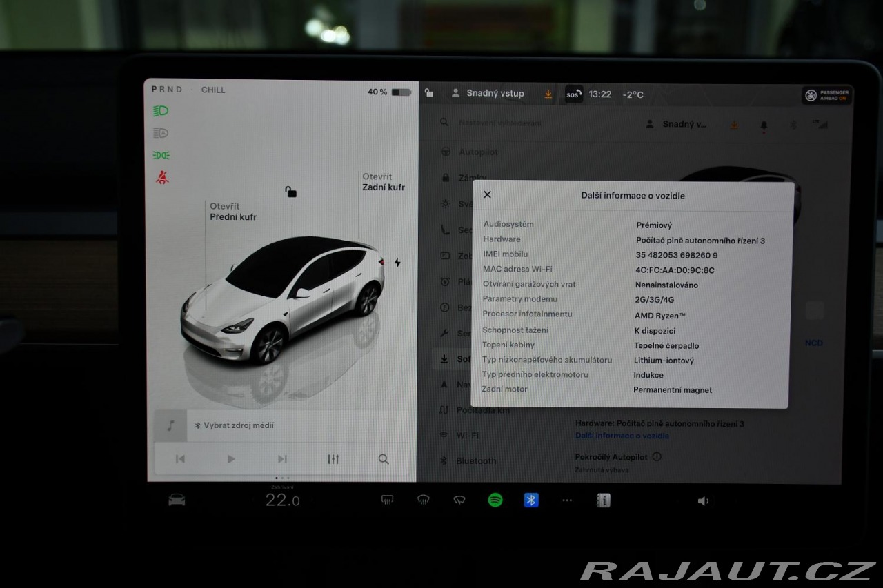This screenshot has height=588, width=883.
Task: Open 'Vybrat zdroj médií' media source selector
Action: click(234, 426)
